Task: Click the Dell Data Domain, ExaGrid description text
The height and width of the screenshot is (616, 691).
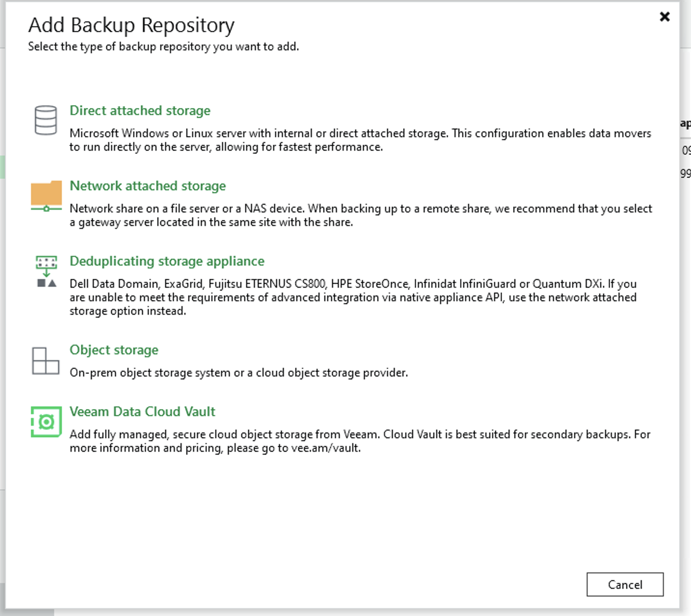Action: point(353,297)
